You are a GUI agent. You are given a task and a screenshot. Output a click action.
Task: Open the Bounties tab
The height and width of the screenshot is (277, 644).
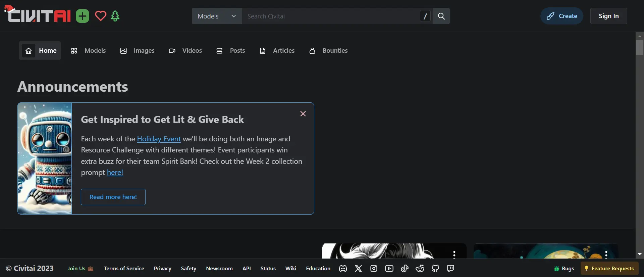click(x=328, y=50)
